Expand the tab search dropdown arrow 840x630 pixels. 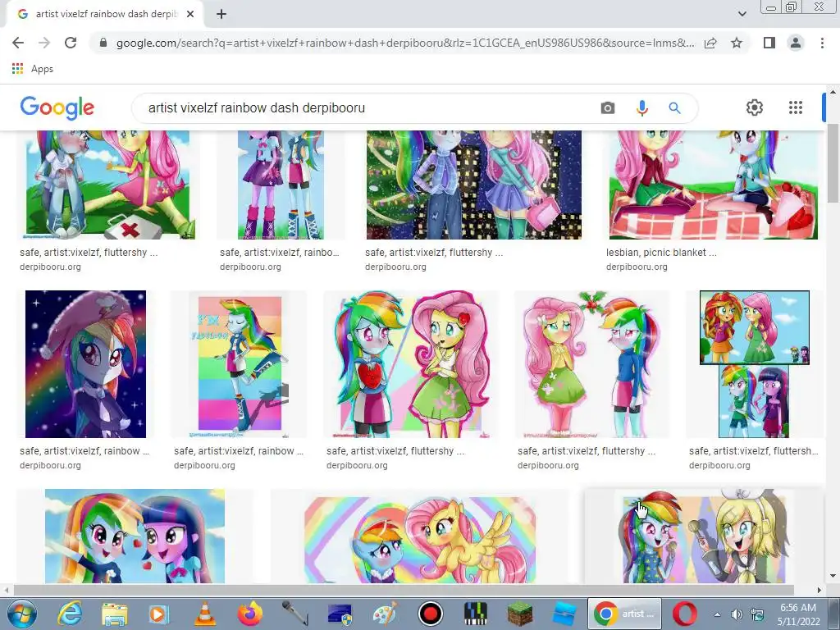(742, 14)
